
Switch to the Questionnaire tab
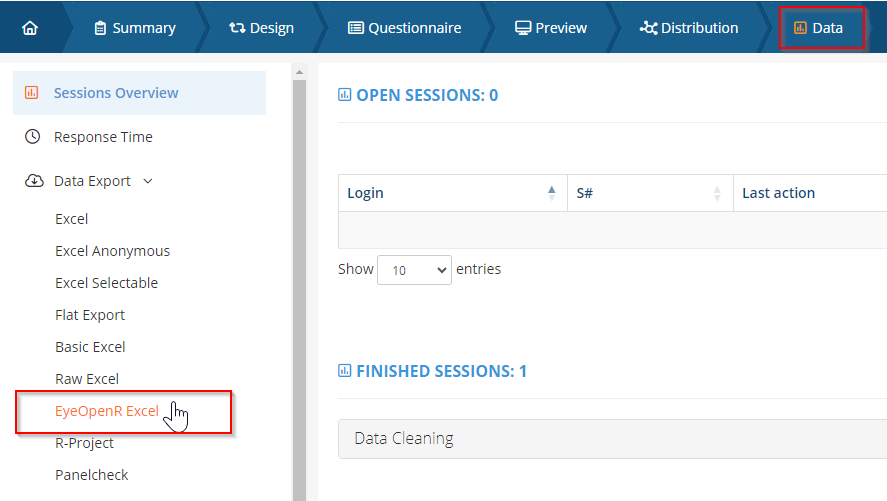pyautogui.click(x=404, y=28)
